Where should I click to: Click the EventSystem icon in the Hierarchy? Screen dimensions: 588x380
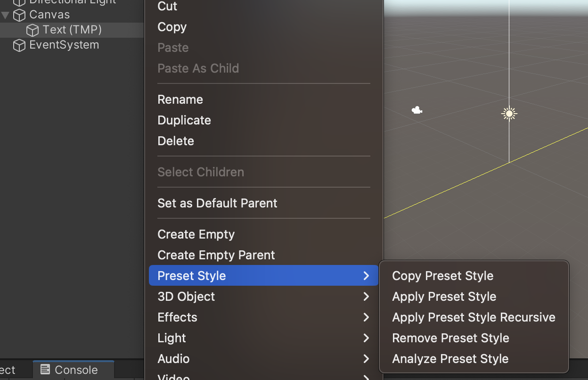(x=19, y=45)
